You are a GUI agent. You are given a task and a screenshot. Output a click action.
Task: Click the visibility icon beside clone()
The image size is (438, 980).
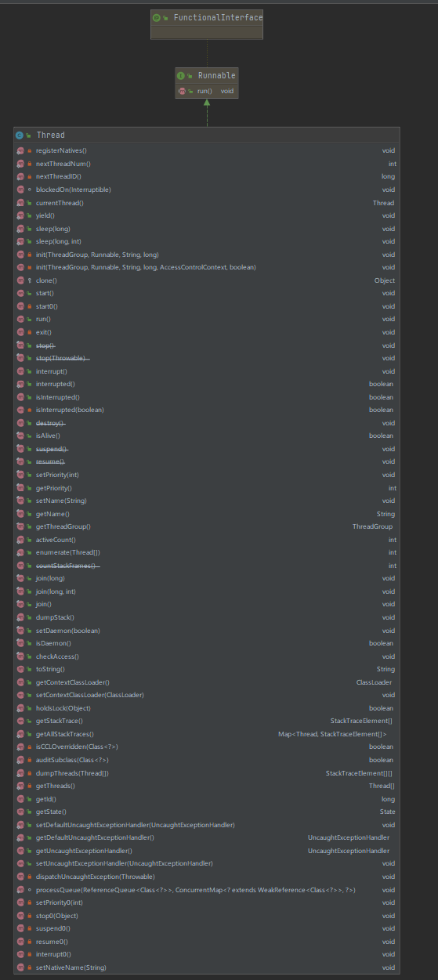(30, 280)
